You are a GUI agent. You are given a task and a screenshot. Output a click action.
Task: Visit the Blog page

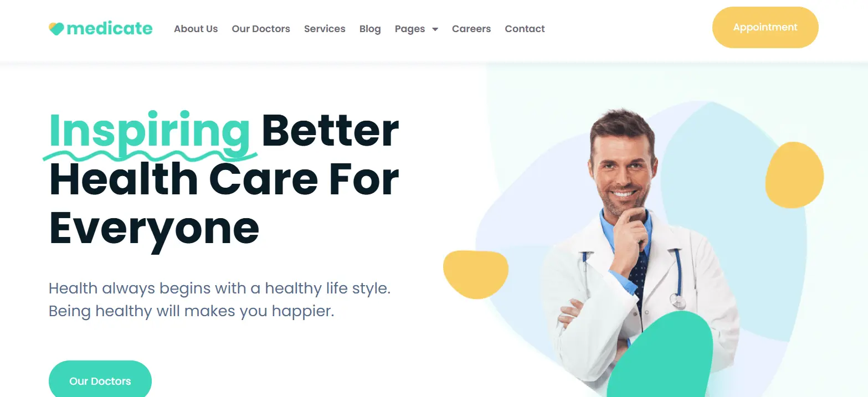370,29
